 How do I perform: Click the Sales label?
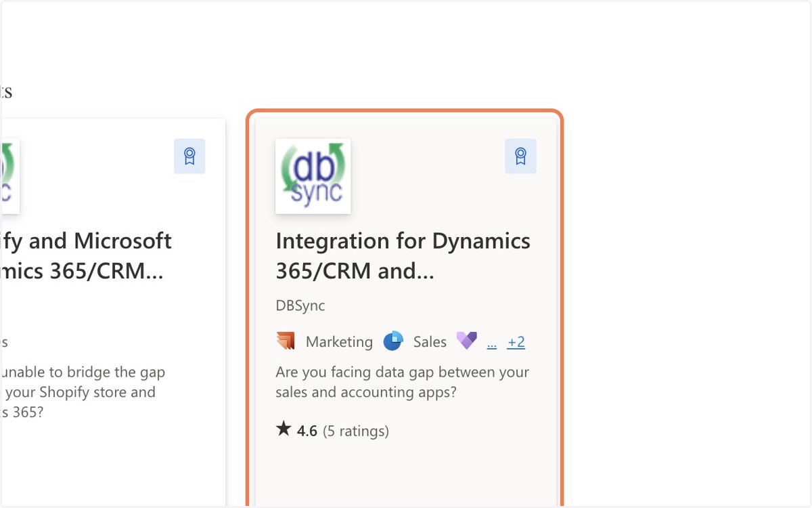tap(430, 342)
